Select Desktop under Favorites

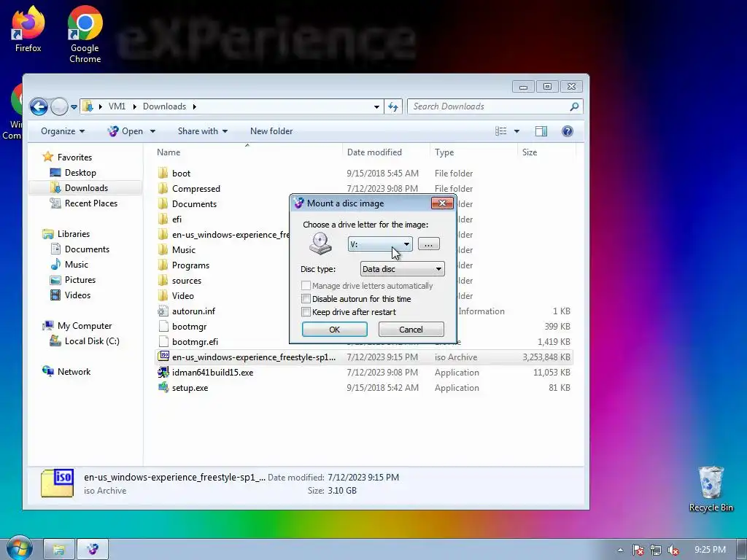[80, 172]
